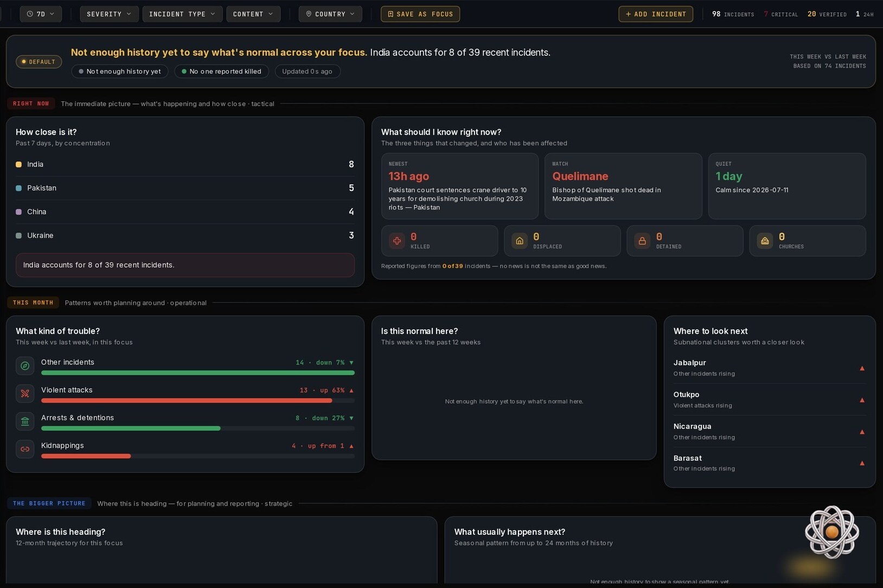Open the Nicaragua cluster entry
The height and width of the screenshot is (588, 883).
click(x=770, y=432)
